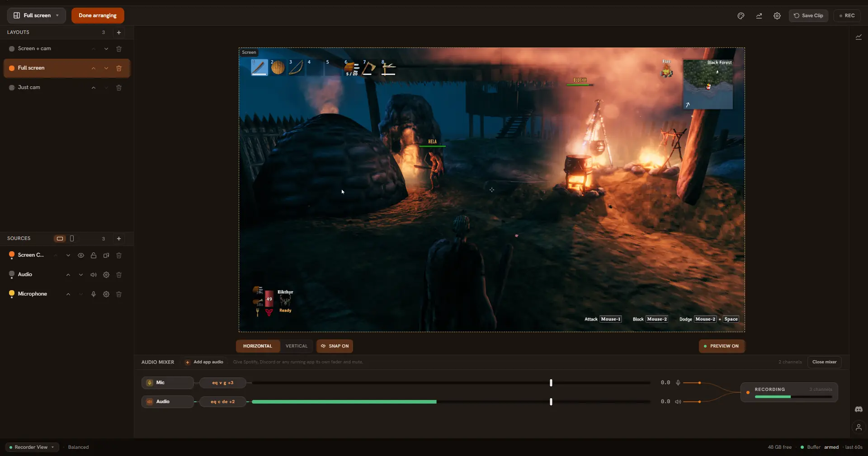868x456 pixels.
Task: Open Audio source settings gear
Action: [106, 275]
